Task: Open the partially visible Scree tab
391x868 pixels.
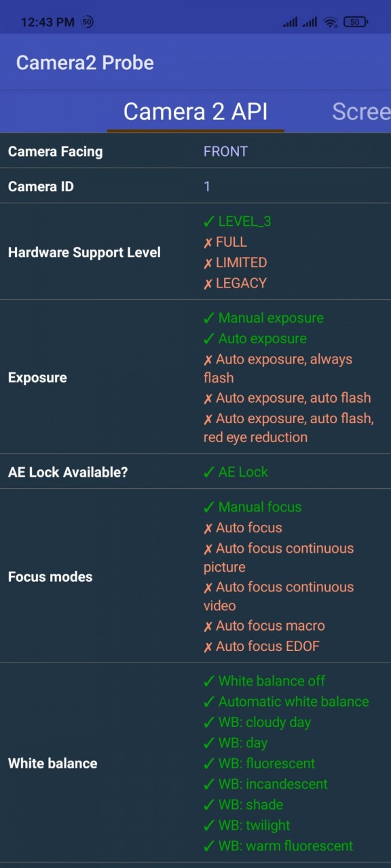Action: point(361,111)
